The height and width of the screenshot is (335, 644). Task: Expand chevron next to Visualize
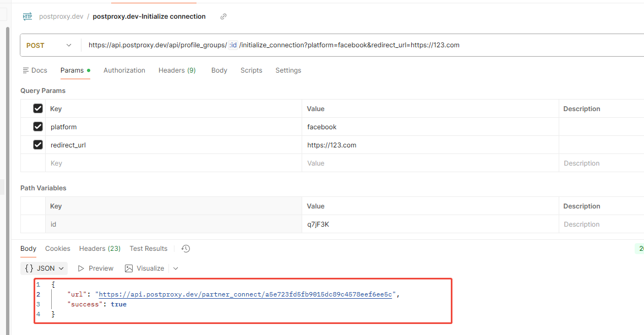[176, 268]
